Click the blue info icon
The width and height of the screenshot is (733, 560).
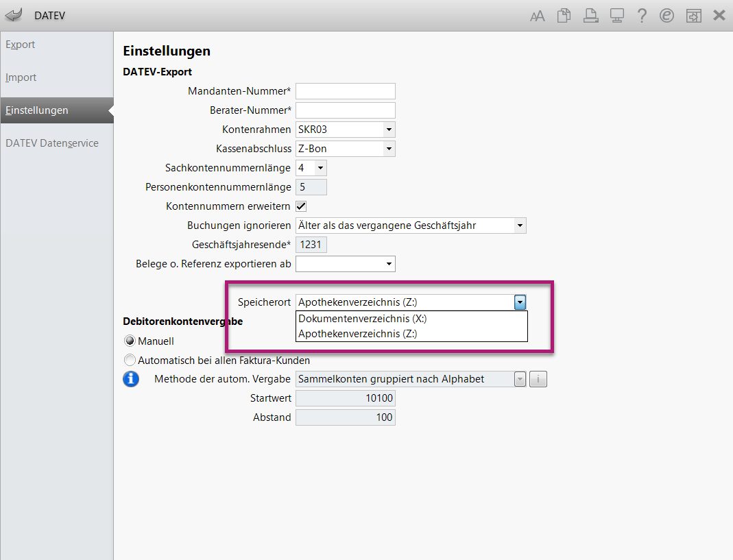(131, 379)
